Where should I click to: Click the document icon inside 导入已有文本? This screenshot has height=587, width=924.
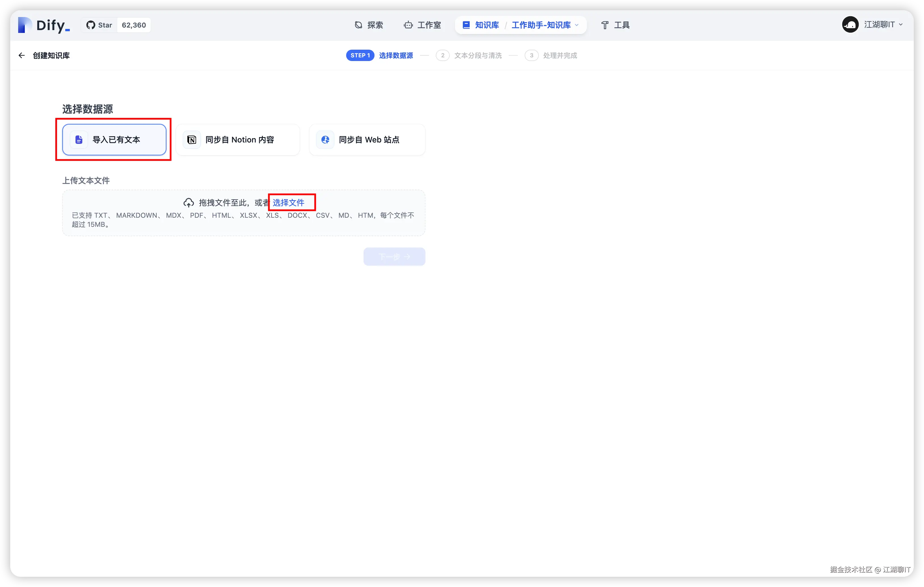[79, 139]
